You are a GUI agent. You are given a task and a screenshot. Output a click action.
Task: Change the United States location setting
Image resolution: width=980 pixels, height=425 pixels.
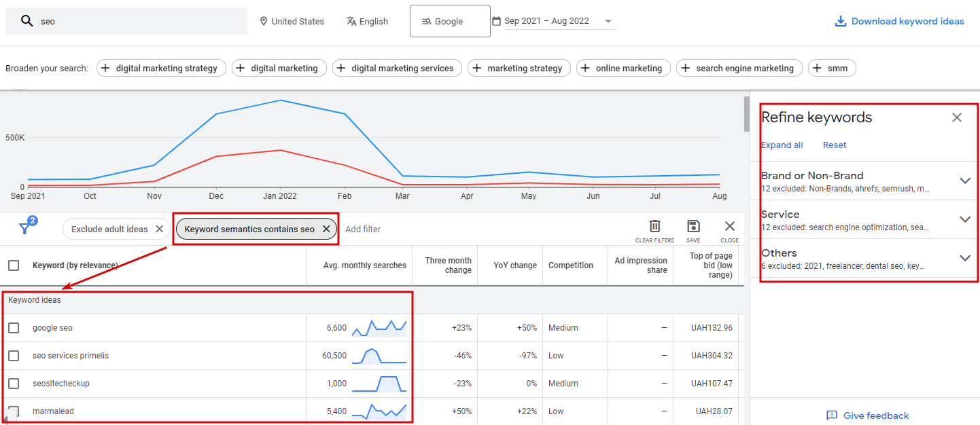pyautogui.click(x=292, y=21)
